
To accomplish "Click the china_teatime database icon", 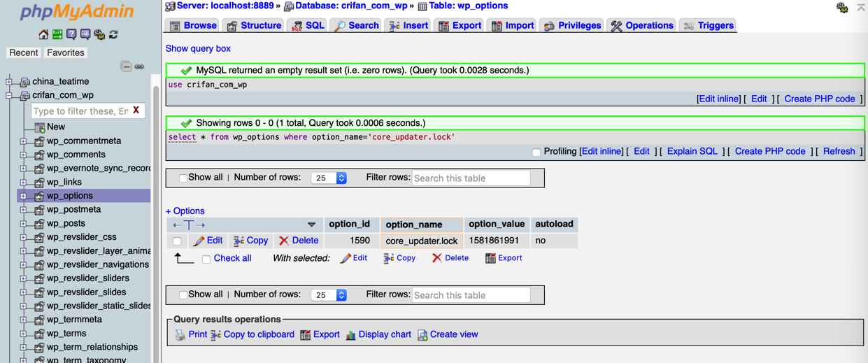I will [25, 82].
